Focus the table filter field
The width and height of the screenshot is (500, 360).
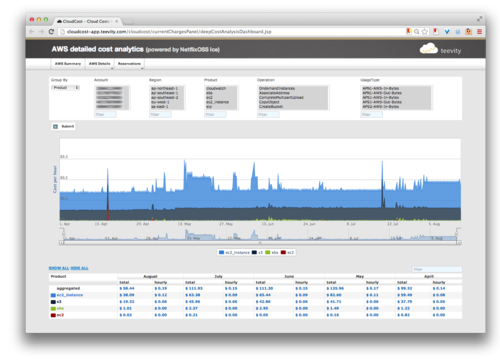[x=437, y=269]
